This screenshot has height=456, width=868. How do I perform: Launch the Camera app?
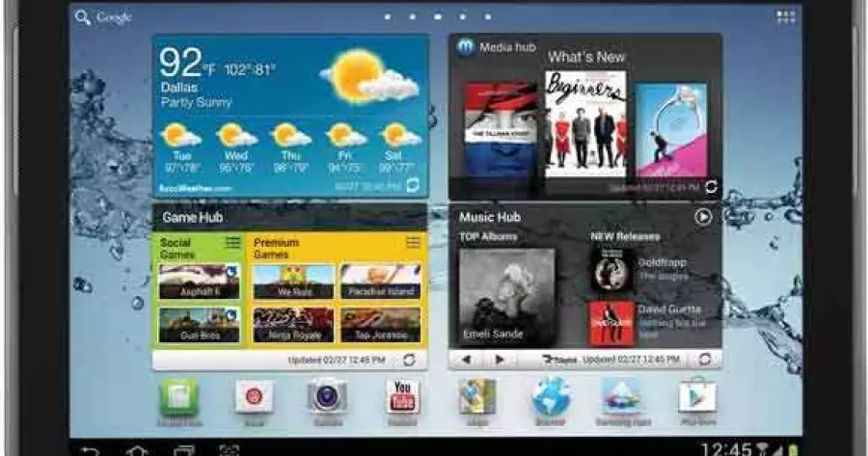[327, 396]
